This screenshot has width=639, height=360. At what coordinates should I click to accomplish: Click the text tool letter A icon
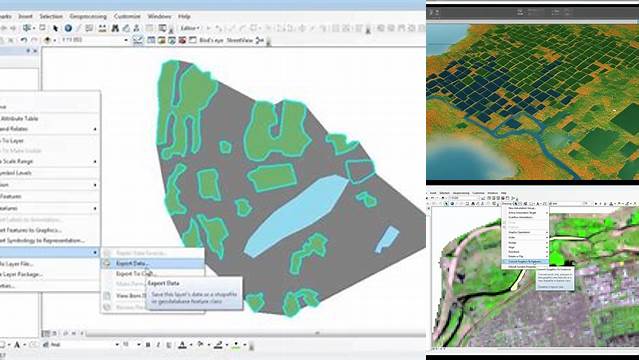click(x=17, y=345)
